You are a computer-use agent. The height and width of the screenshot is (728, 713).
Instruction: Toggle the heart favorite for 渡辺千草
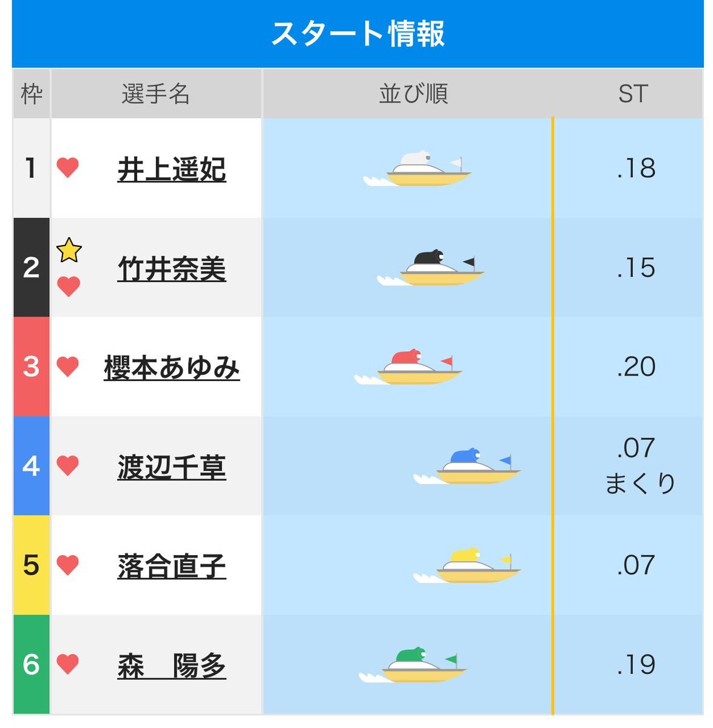tap(68, 466)
